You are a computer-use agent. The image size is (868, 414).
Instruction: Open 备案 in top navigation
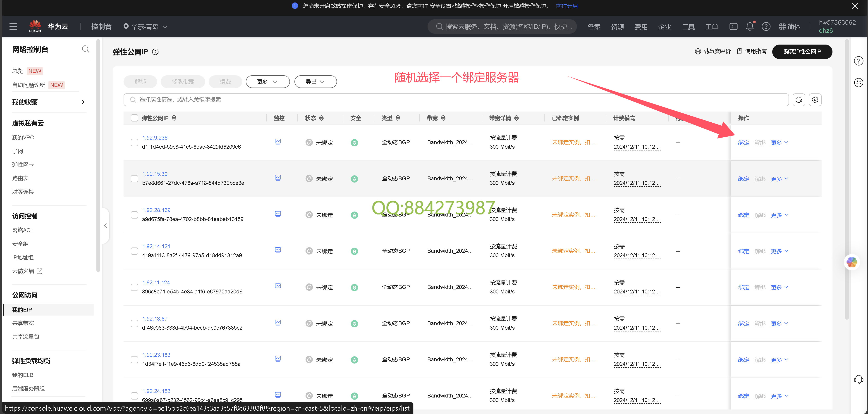(594, 27)
